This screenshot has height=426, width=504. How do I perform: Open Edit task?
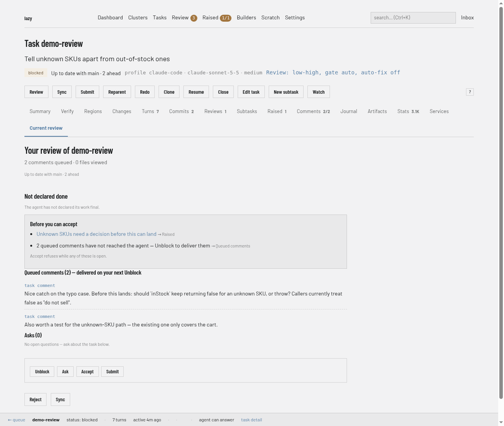pos(251,92)
